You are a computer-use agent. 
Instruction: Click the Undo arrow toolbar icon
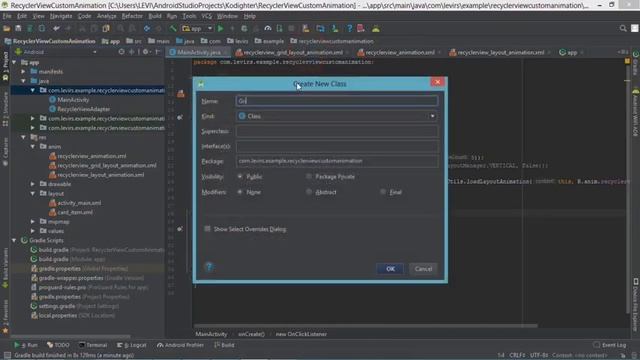click(56, 29)
